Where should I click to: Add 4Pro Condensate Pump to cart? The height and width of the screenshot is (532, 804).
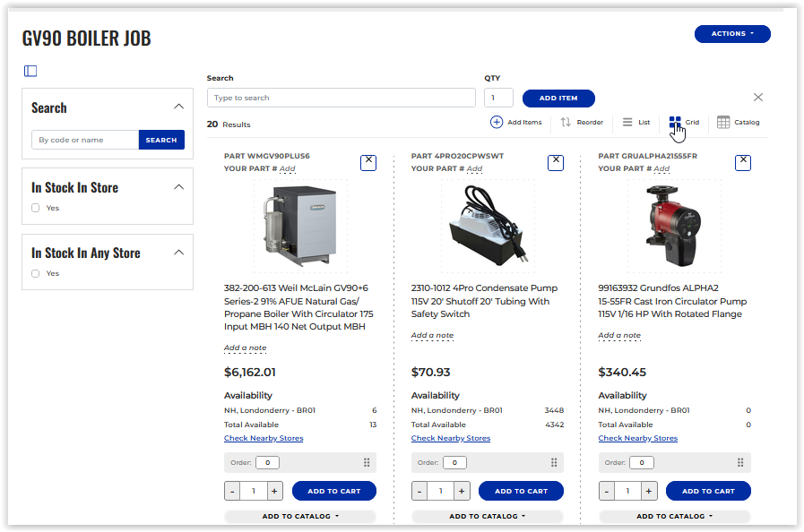pyautogui.click(x=521, y=491)
